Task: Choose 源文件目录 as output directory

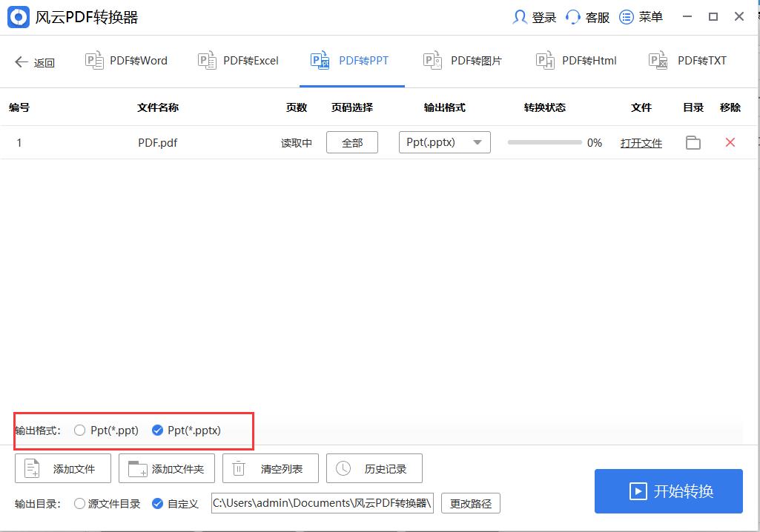Action: (x=79, y=503)
